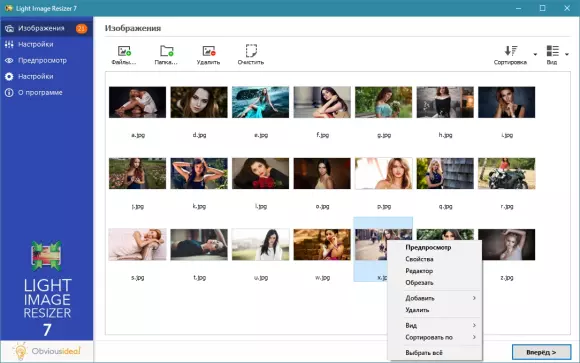Select the u.jpg thumbnail

(x=260, y=245)
